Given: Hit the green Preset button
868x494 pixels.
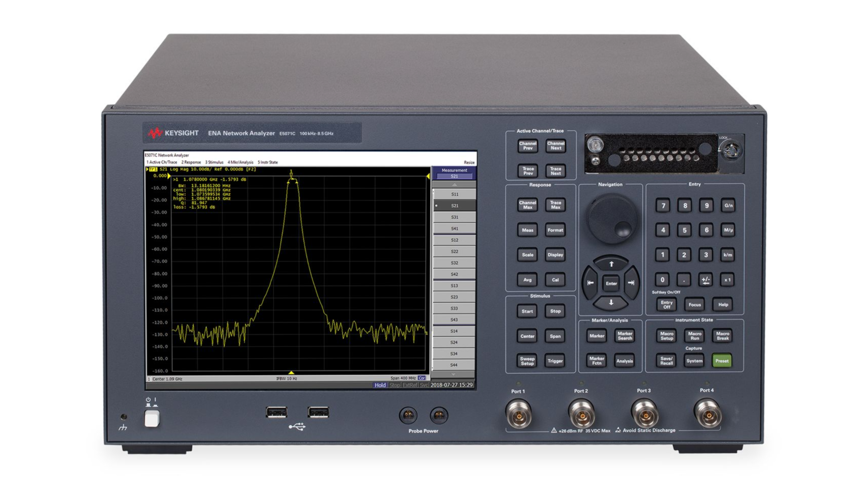Looking at the screenshot, I should 722,361.
